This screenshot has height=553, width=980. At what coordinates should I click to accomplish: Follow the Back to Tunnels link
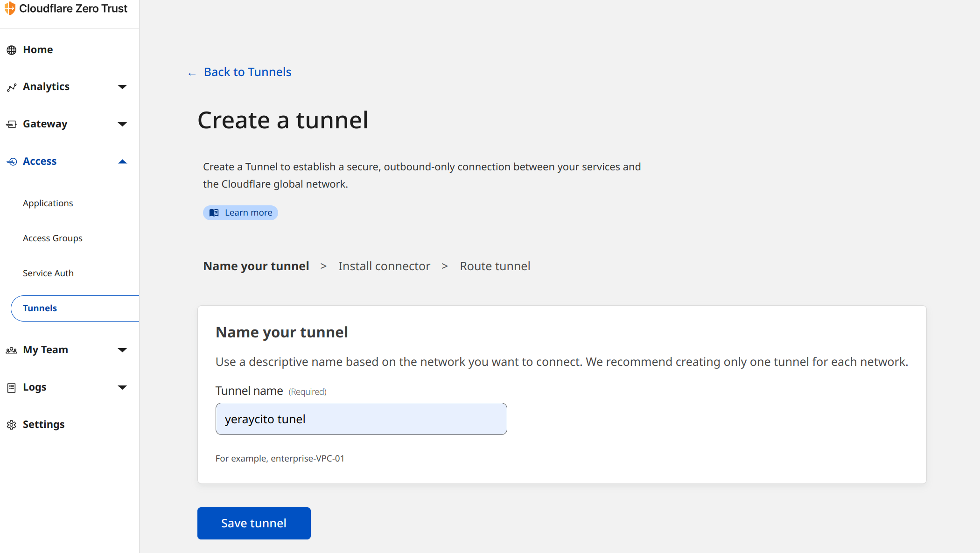pyautogui.click(x=247, y=72)
